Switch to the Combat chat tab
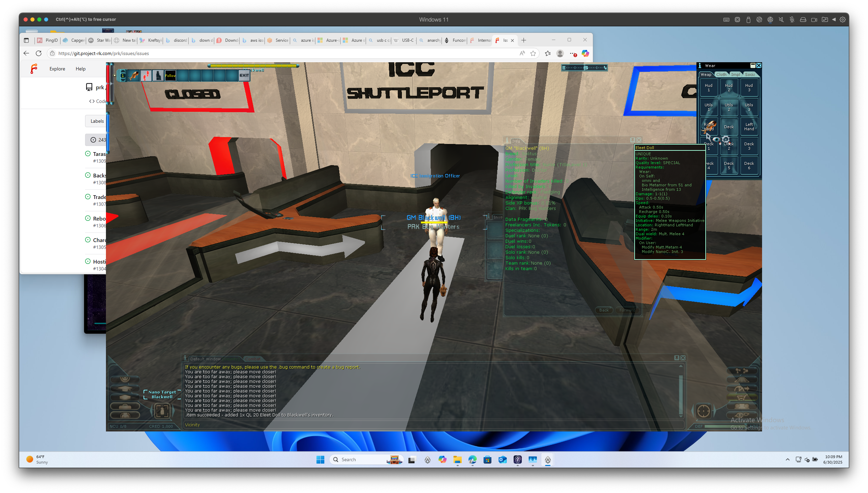Viewport: 868px width, 493px height. 253,359
